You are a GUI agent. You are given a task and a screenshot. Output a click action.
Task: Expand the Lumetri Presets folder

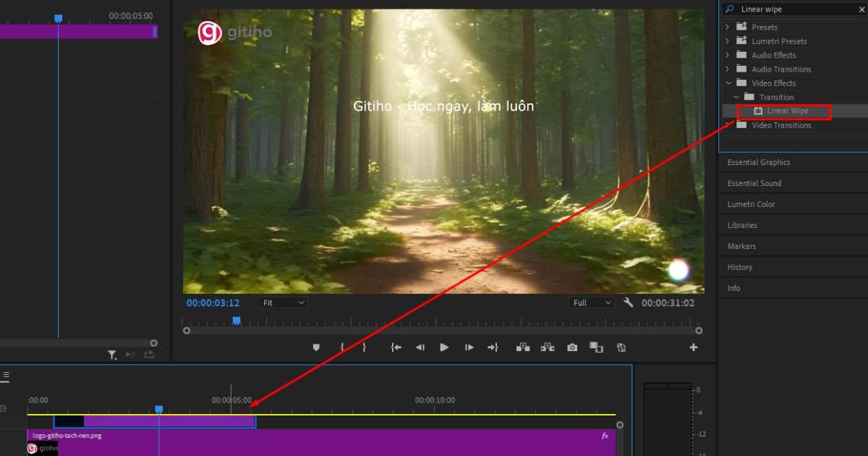(728, 41)
